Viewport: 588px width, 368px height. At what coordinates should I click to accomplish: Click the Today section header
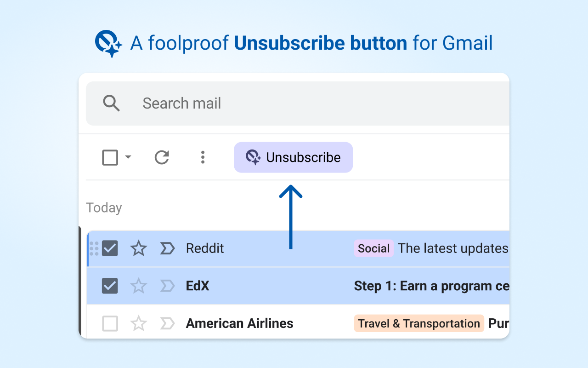click(x=104, y=207)
